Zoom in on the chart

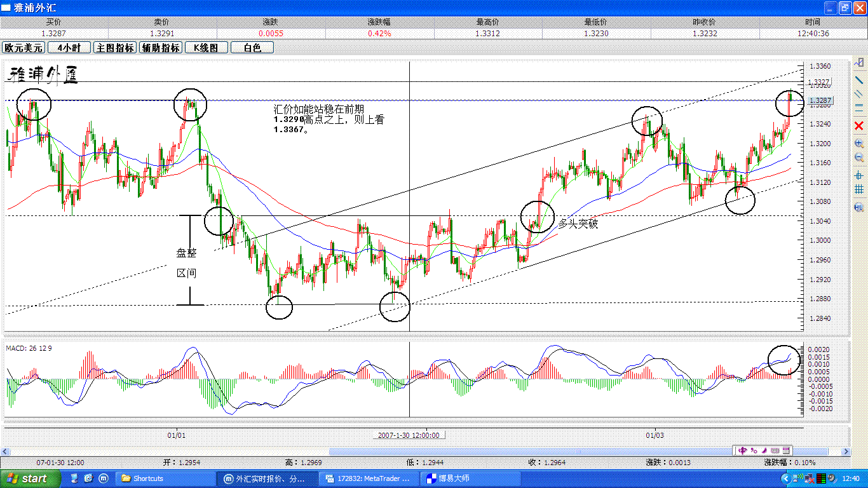point(859,144)
